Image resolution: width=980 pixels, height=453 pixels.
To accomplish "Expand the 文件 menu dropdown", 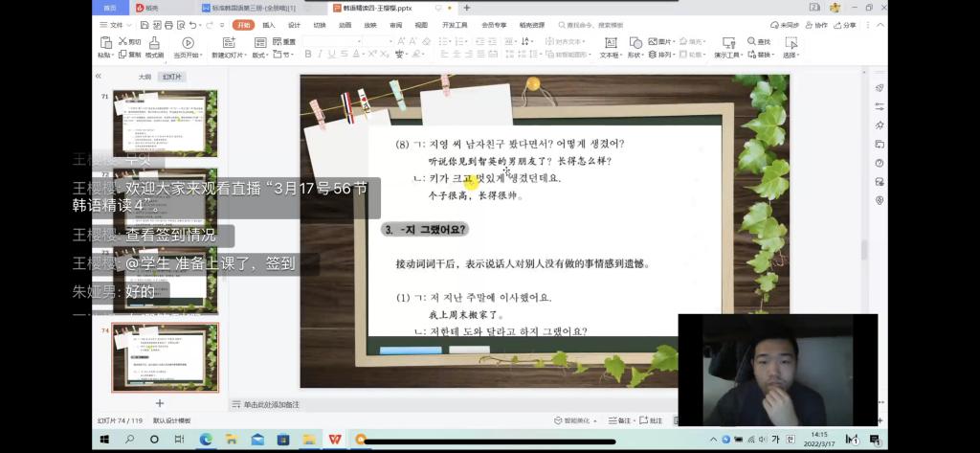I will 115,25.
